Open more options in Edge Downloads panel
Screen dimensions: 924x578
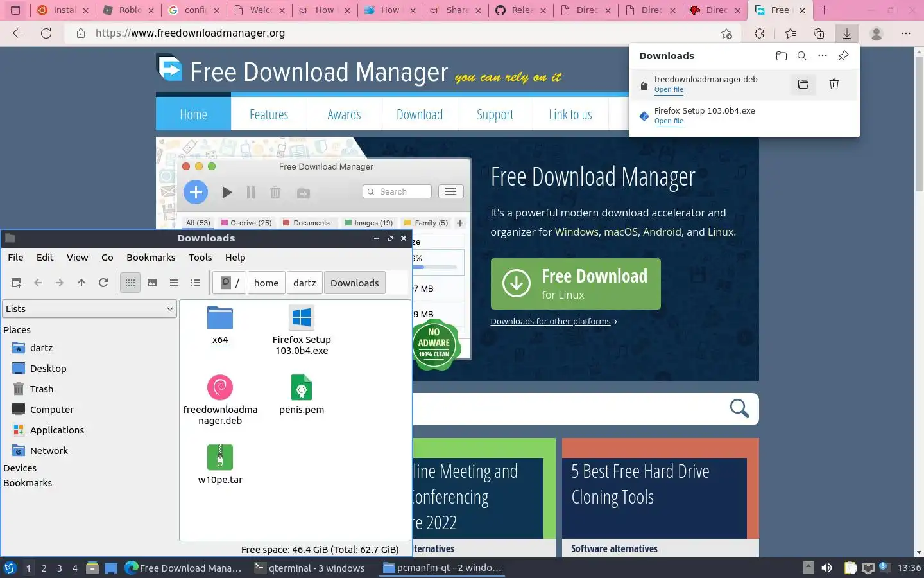823,56
